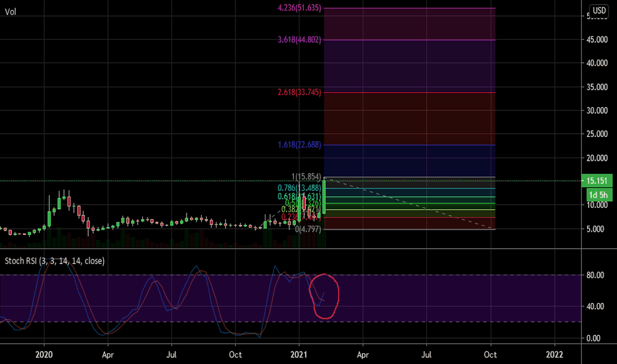Screen dimensions: 617x364
Task: Select the Fibonacci dashed trend line
Action: 409,203
